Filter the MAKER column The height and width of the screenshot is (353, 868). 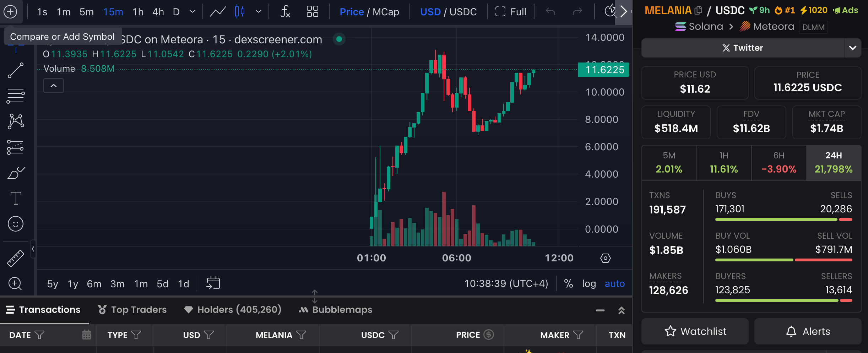pyautogui.click(x=578, y=335)
